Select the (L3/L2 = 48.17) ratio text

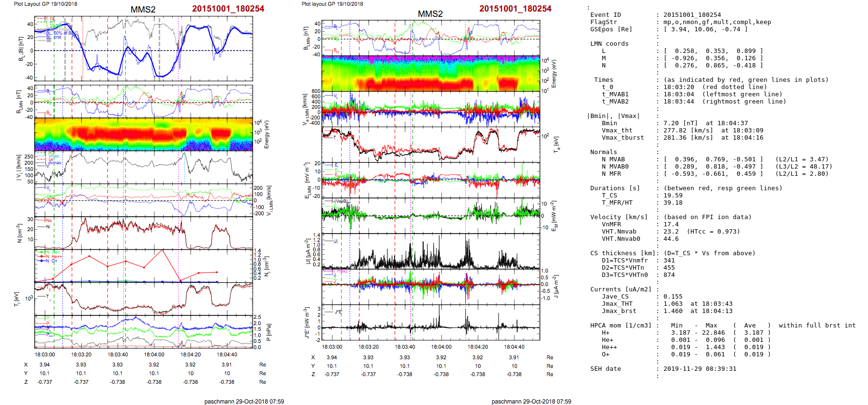[x=804, y=167]
